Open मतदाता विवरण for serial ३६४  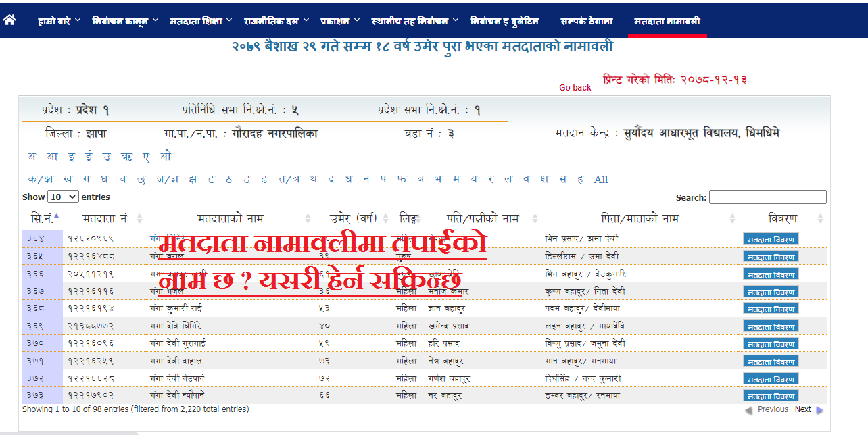coord(771,239)
